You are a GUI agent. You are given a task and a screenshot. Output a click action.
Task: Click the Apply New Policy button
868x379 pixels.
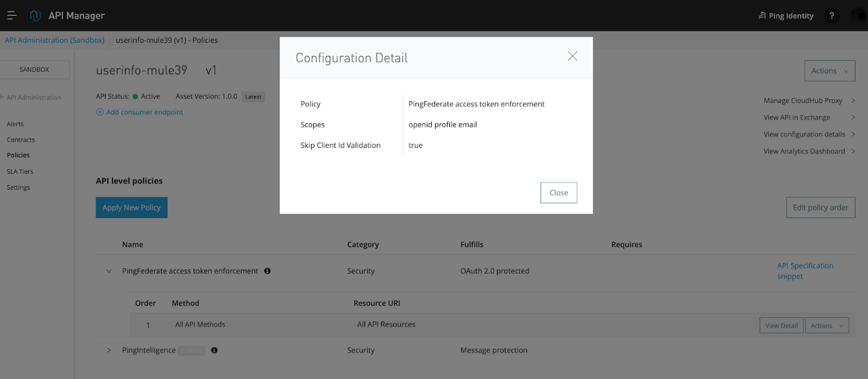[x=131, y=207]
